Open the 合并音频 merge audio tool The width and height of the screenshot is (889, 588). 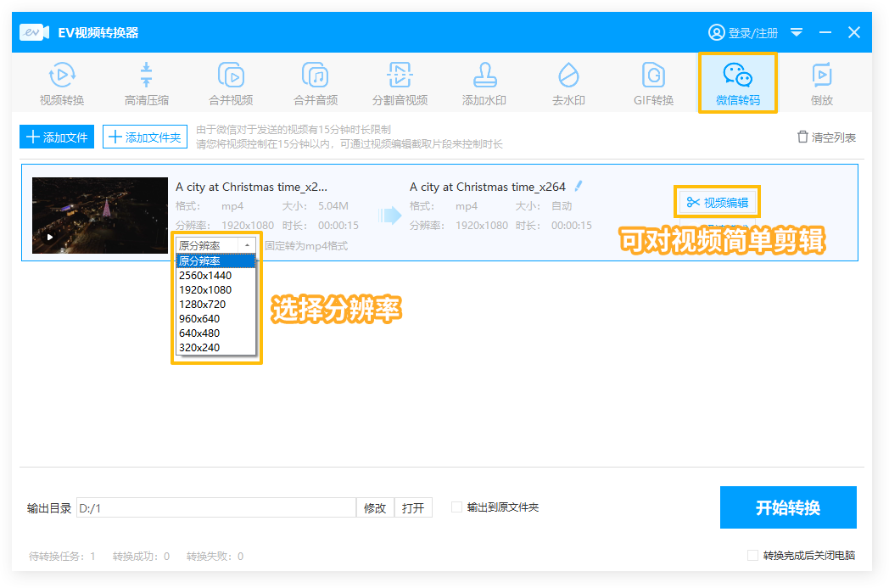[x=316, y=83]
